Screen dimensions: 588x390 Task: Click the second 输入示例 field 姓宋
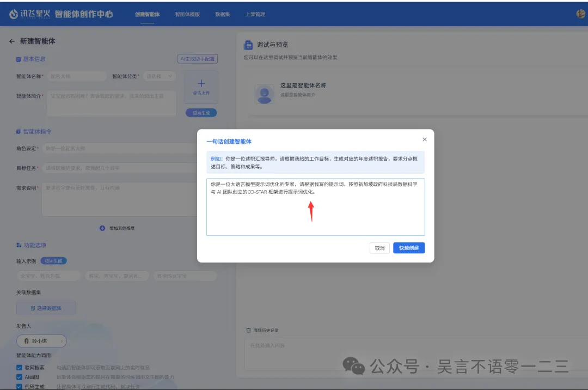pyautogui.click(x=117, y=276)
